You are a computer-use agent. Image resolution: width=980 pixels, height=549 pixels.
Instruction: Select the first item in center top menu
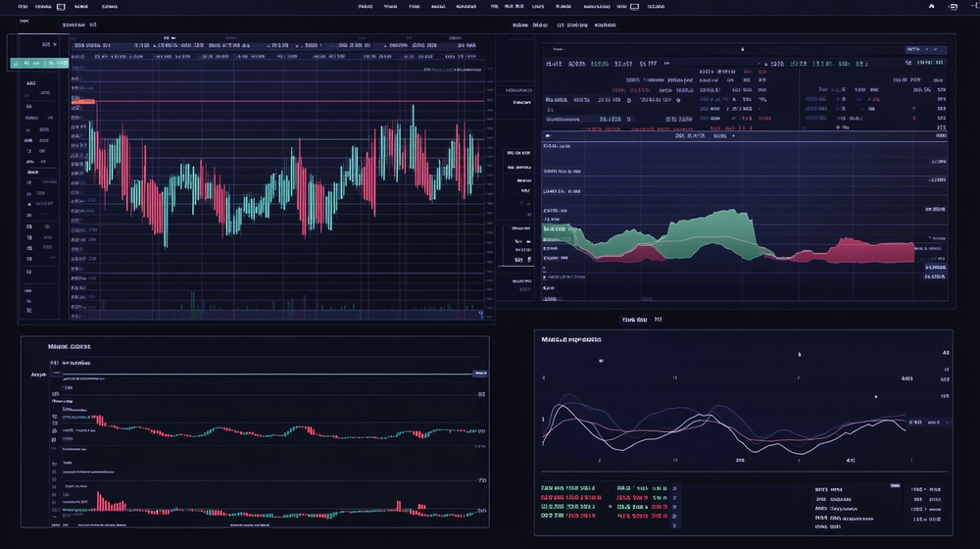[366, 6]
